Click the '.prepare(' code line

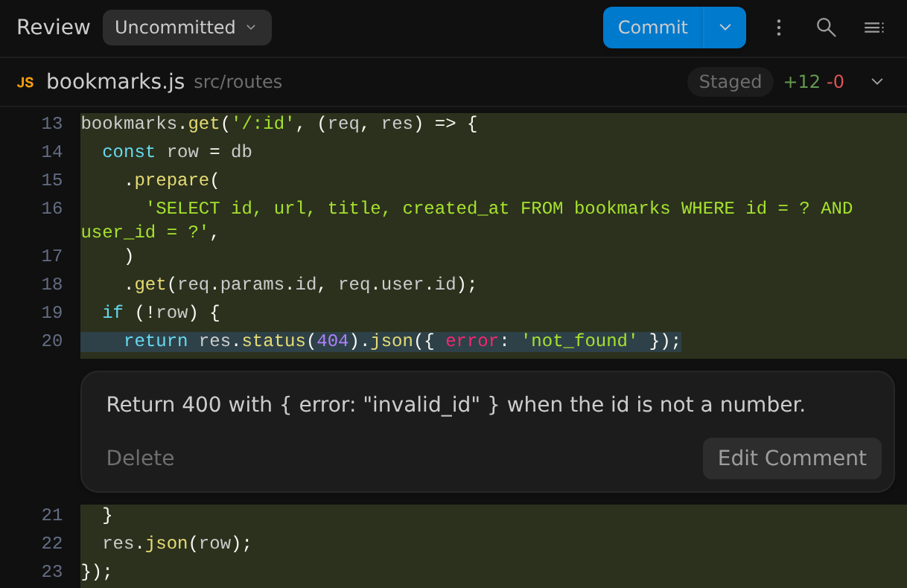pyautogui.click(x=172, y=180)
